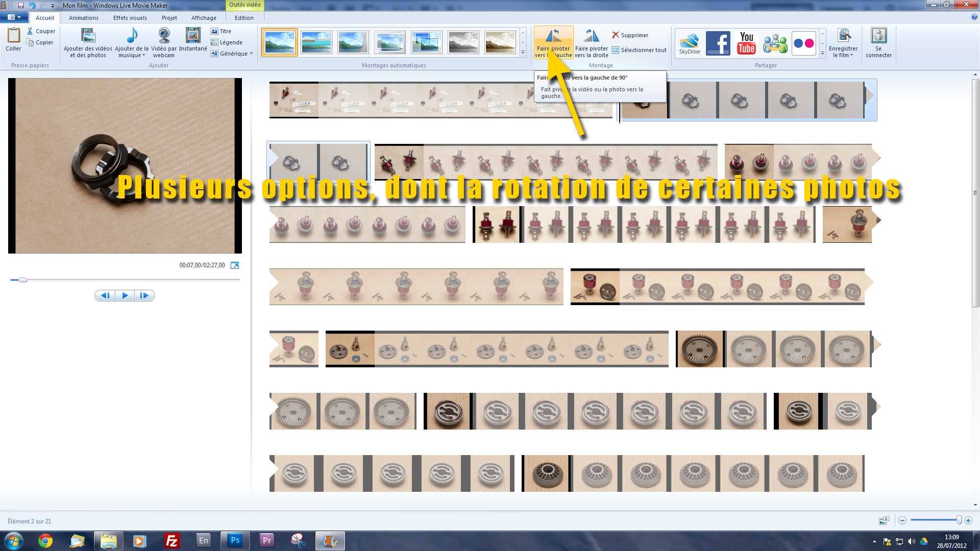980x551 pixels.
Task: Undo the last action in quick access toolbar
Action: click(x=33, y=6)
